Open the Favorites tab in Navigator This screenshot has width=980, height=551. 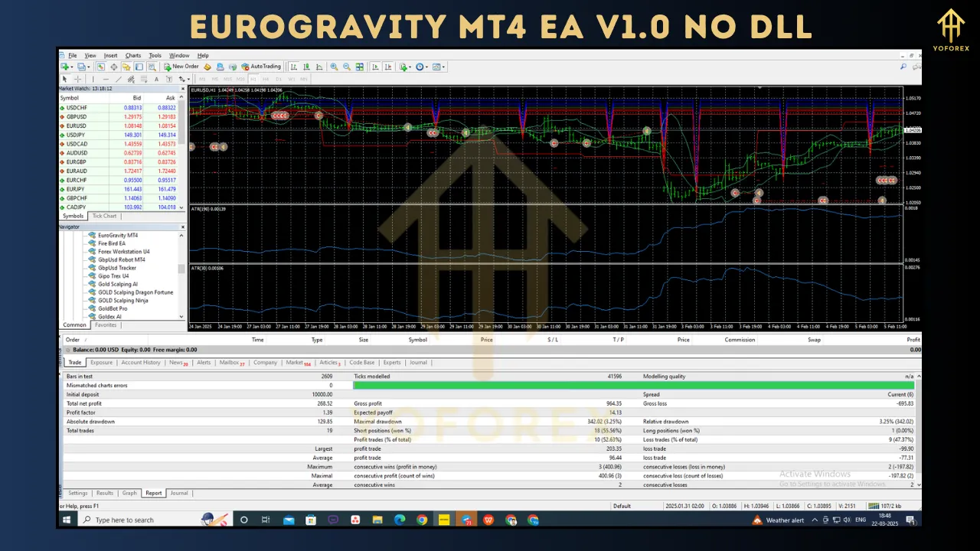click(x=106, y=325)
